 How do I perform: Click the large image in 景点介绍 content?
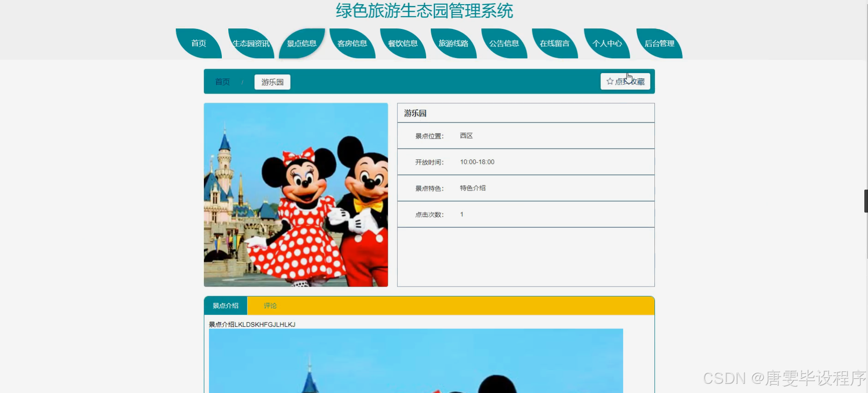click(416, 360)
